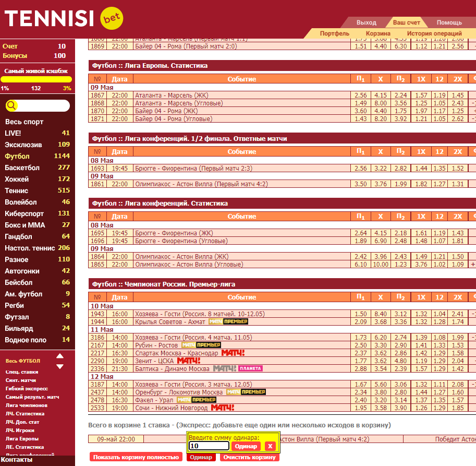Click МАТЧ ПРЕМЬЕР badge beside Рубин - Ростов
The width and height of the screenshot is (476, 466).
tap(201, 345)
